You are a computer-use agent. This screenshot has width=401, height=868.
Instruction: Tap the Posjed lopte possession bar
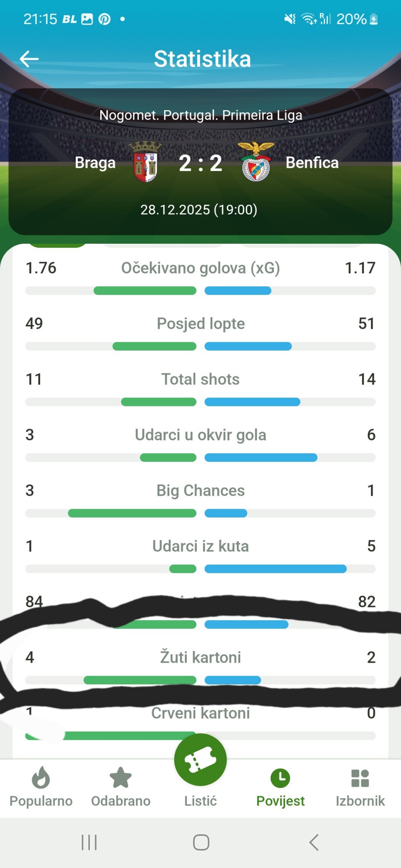tap(200, 346)
